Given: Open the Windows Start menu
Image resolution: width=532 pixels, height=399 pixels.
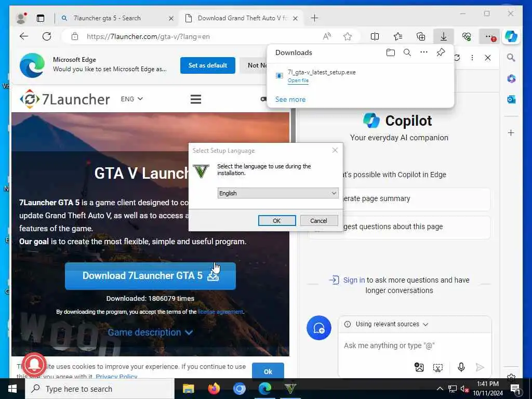Looking at the screenshot, I should [x=12, y=389].
